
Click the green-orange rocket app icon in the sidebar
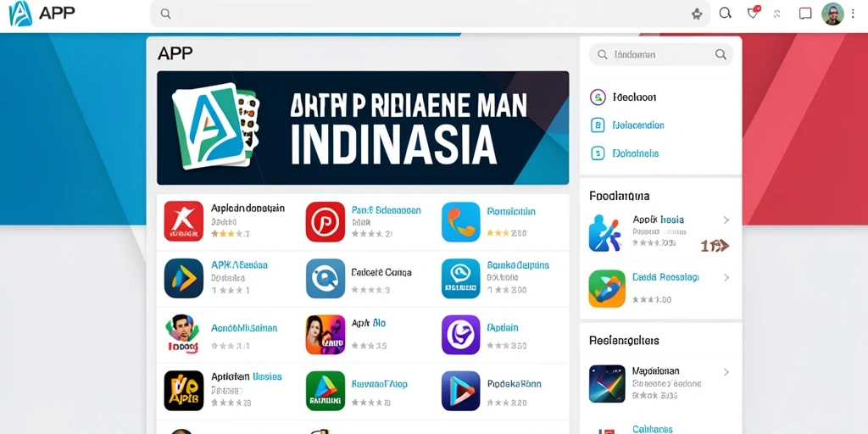point(607,288)
